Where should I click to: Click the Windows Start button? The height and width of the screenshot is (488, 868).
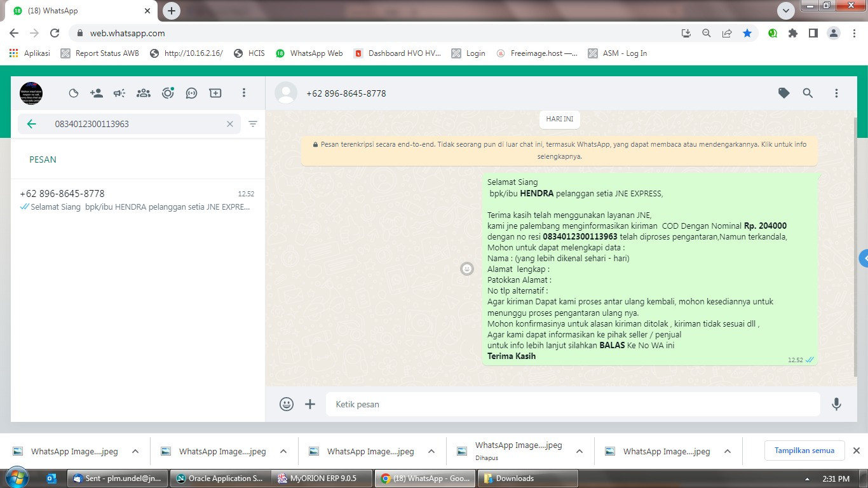16,478
